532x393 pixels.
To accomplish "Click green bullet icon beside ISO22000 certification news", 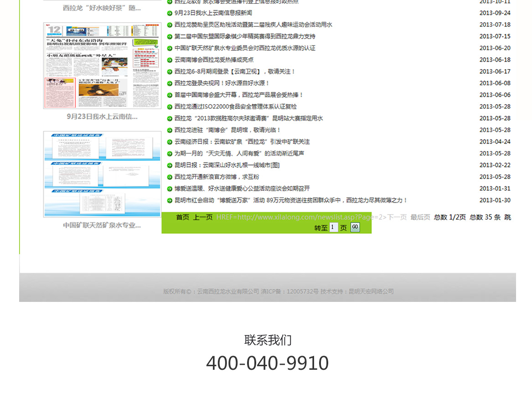I will tap(170, 107).
